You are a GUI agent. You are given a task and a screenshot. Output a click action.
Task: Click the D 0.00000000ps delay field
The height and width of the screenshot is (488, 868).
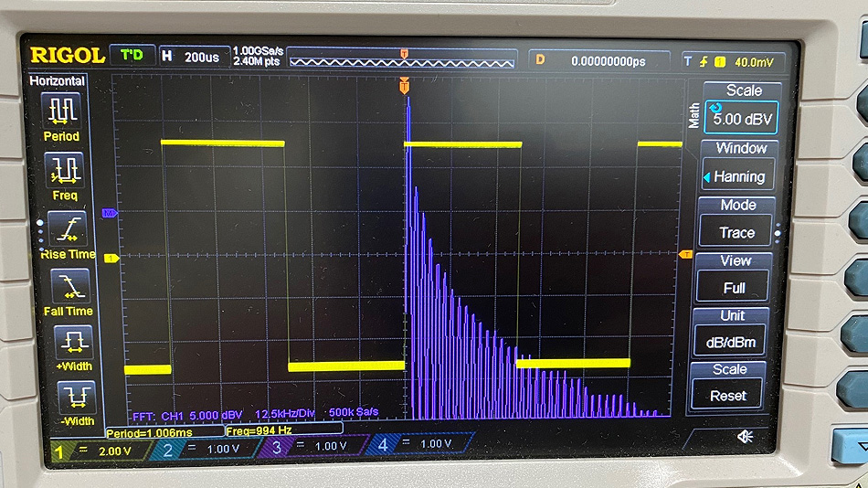603,60
